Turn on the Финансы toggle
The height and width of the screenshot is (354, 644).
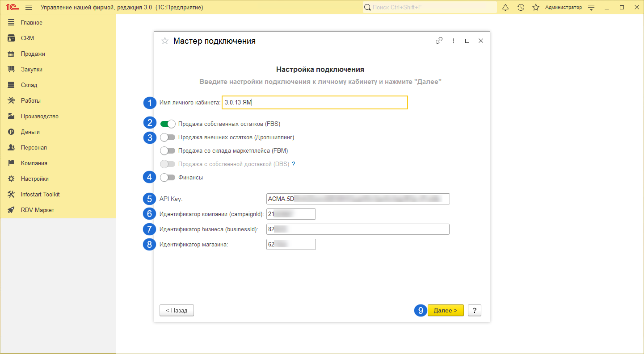pyautogui.click(x=168, y=178)
